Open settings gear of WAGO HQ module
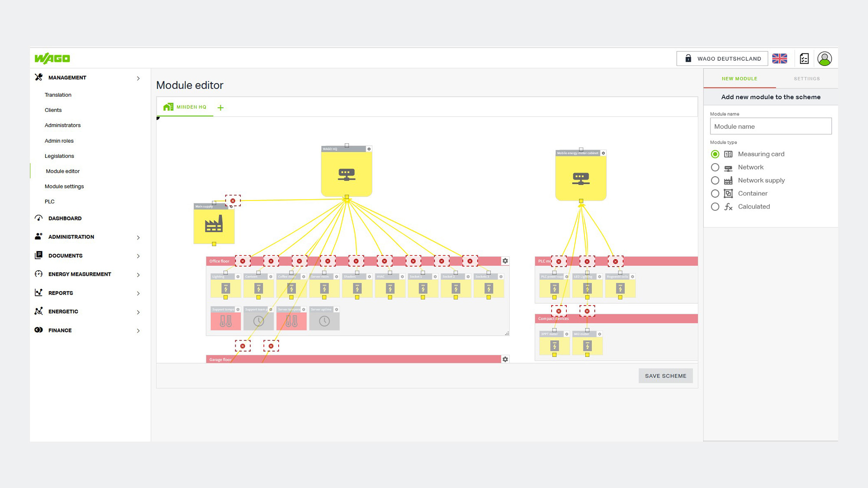Viewport: 868px width, 488px height. click(369, 149)
